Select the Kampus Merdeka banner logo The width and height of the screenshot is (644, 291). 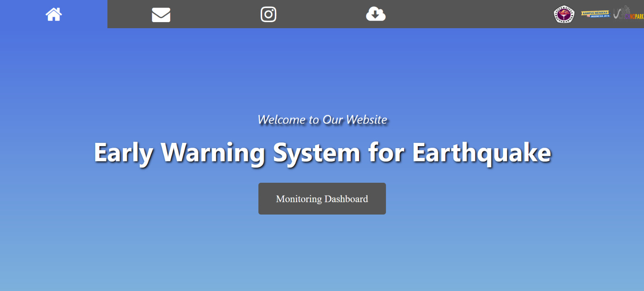tap(595, 14)
